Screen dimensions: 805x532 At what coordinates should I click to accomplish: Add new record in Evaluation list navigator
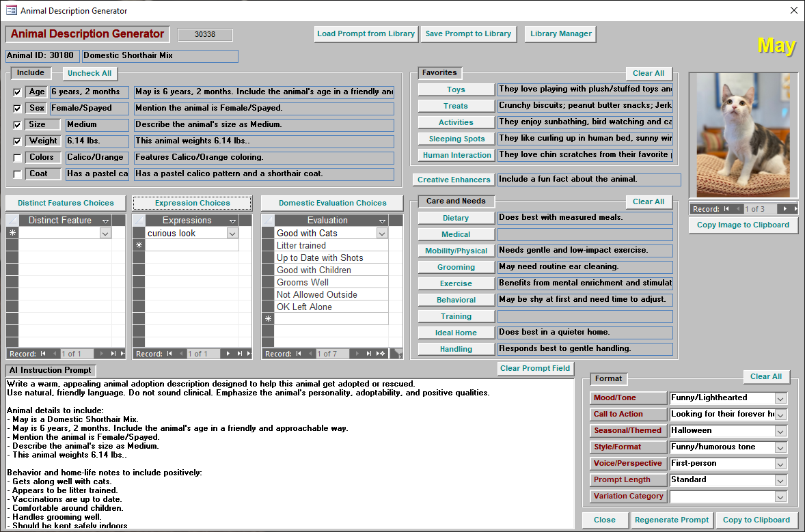381,354
